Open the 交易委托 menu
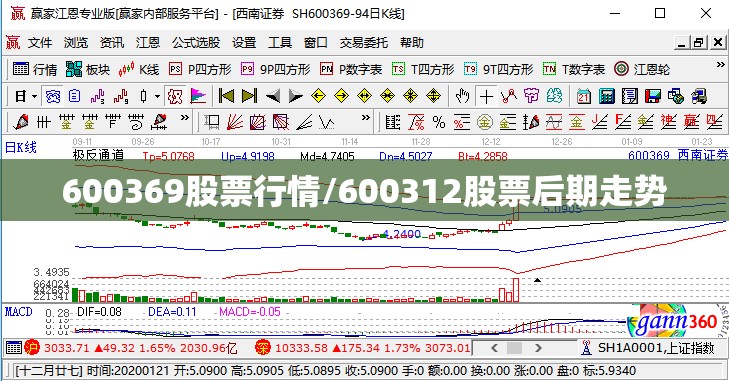 [364, 43]
